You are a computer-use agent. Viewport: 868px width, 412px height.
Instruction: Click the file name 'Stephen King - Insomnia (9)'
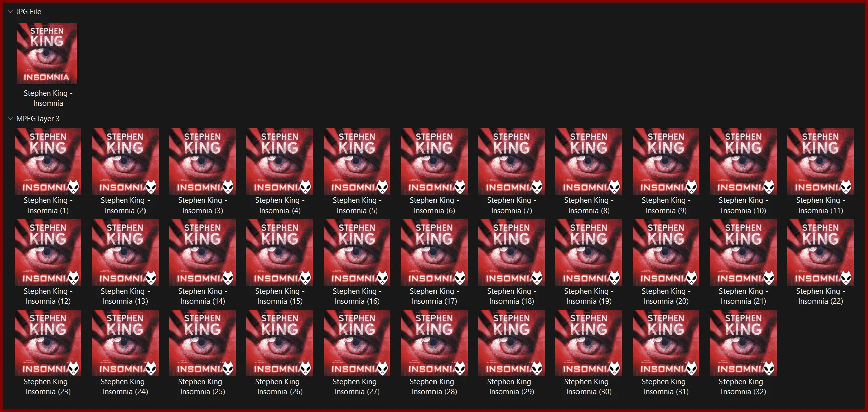(x=666, y=205)
